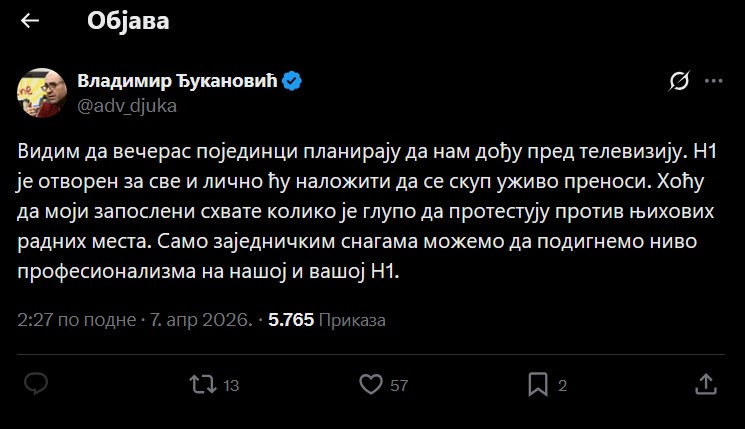Like the post with the heart icon

point(371,384)
